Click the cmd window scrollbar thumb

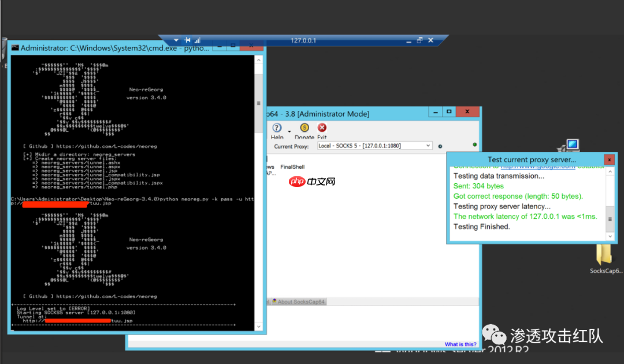click(259, 103)
